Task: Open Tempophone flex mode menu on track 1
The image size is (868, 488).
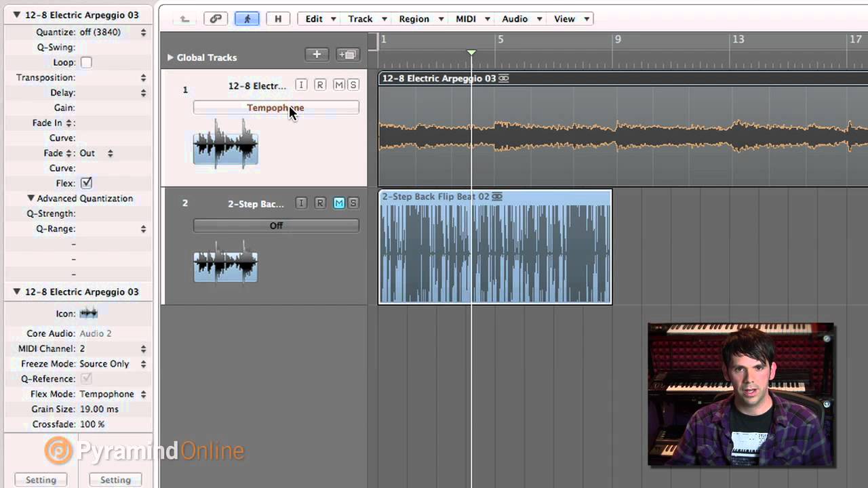Action: point(276,108)
